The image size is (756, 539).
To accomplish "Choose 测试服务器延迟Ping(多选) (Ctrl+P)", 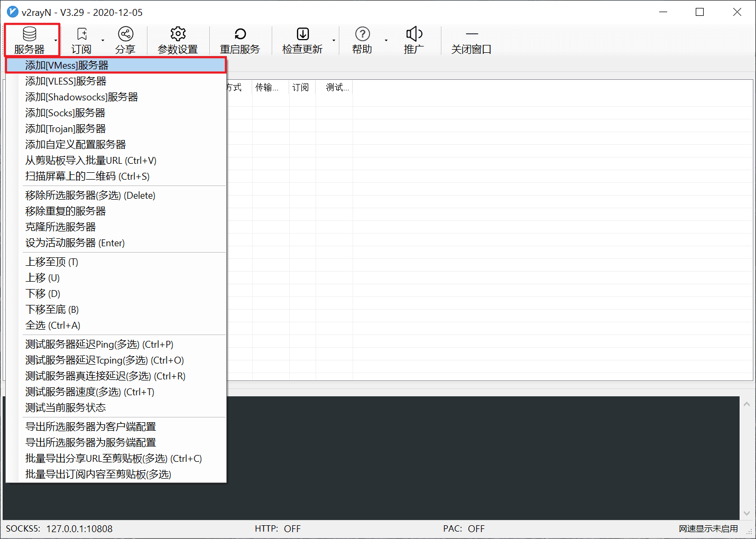I will [x=116, y=344].
